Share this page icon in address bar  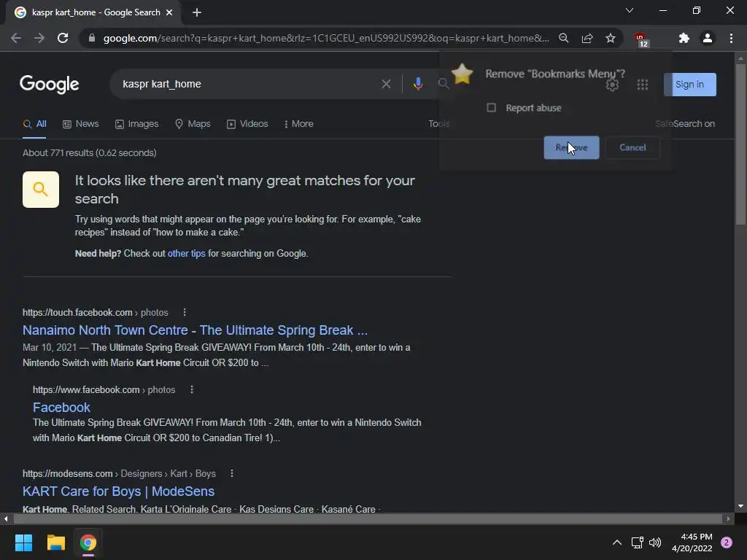point(587,38)
